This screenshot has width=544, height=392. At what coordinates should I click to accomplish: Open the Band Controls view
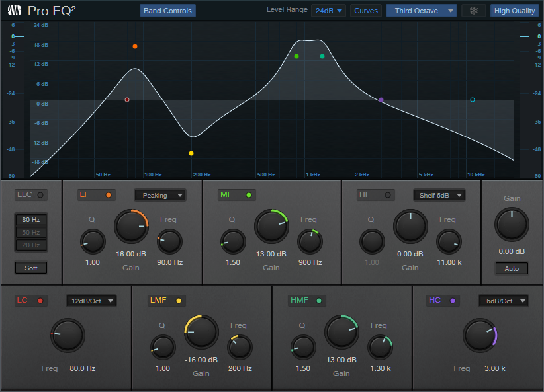pyautogui.click(x=167, y=11)
